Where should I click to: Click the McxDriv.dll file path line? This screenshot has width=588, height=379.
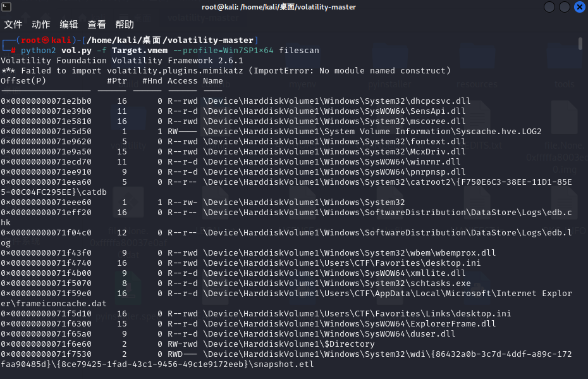[334, 152]
